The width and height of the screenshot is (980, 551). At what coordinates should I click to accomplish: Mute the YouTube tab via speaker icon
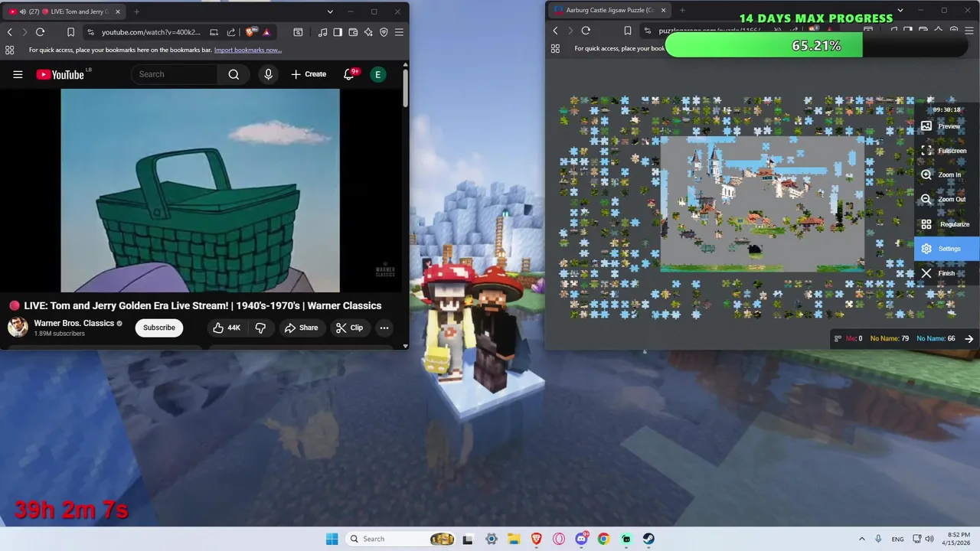(x=23, y=11)
